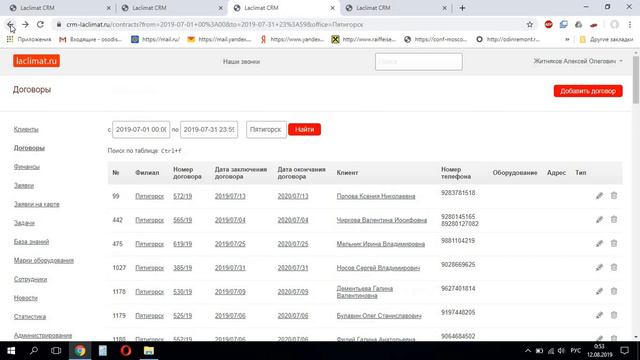Open a new browser tab
This screenshot has width=640, height=360.
coord(462,8)
